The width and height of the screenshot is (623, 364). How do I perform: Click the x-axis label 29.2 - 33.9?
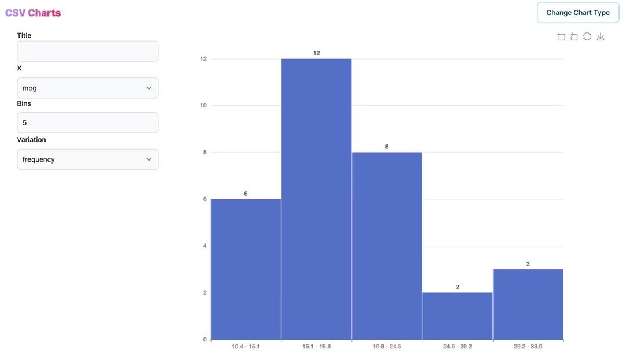[x=528, y=346]
